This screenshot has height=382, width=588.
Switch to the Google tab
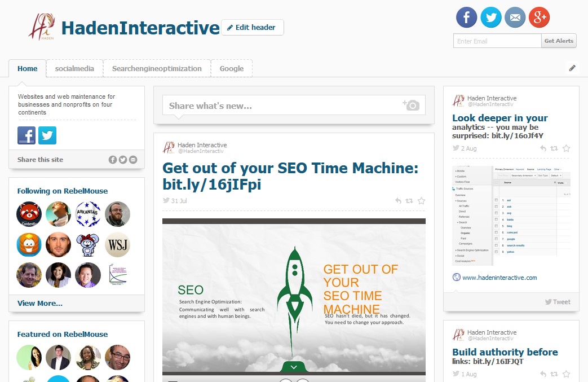[x=231, y=69]
